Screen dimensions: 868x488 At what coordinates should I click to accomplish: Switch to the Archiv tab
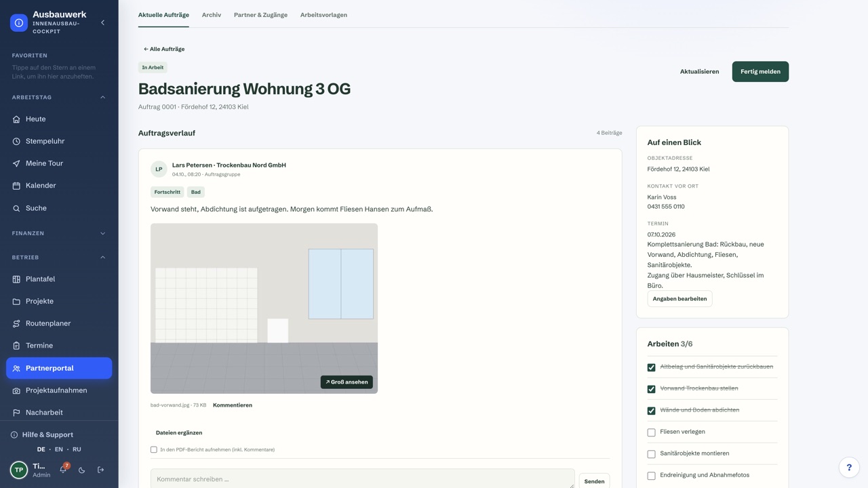pyautogui.click(x=212, y=15)
